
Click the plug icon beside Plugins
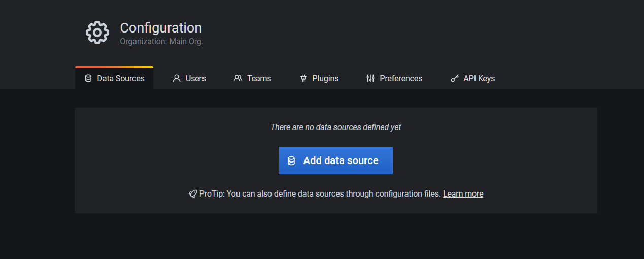[x=303, y=78]
